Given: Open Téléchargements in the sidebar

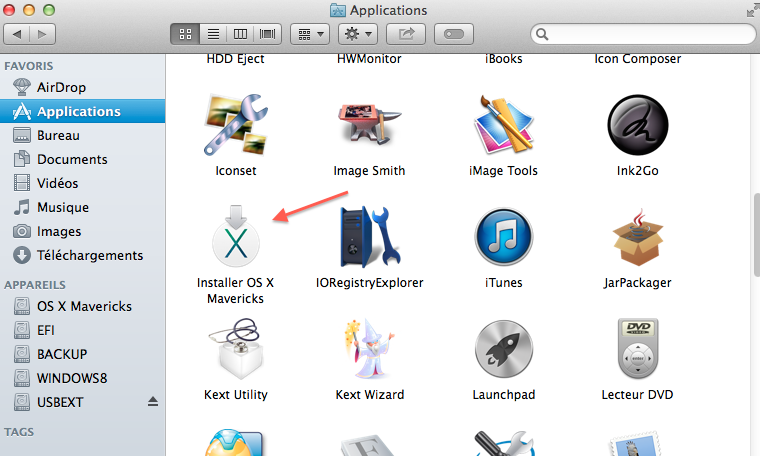Looking at the screenshot, I should [x=82, y=255].
